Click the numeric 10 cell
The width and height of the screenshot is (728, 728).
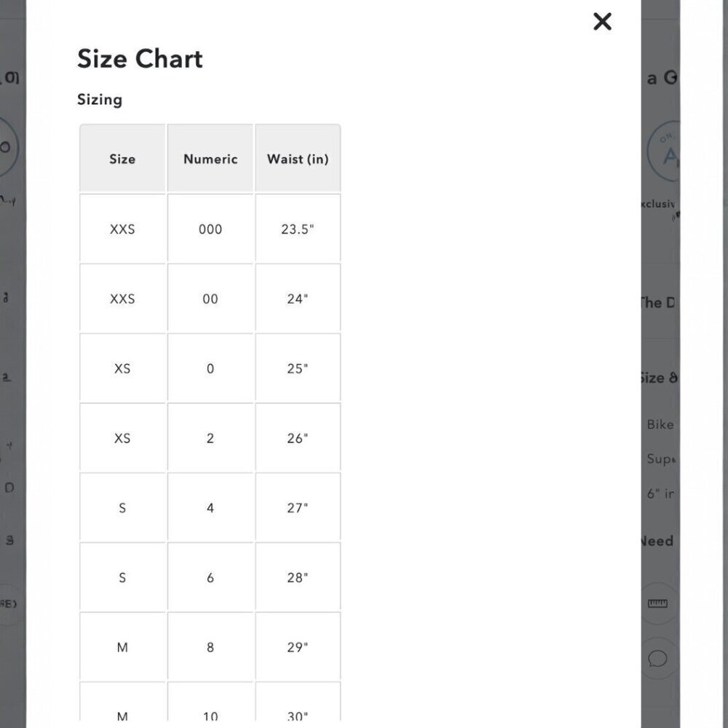(210, 702)
